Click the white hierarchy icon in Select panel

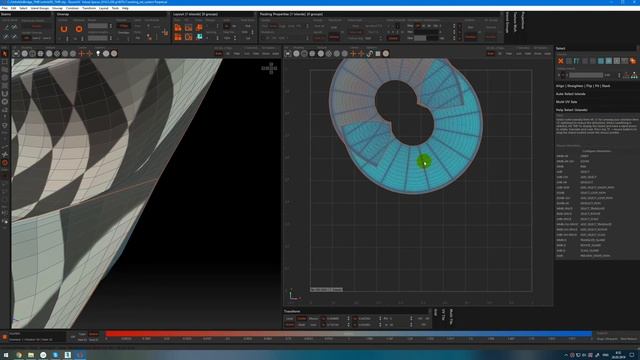(x=634, y=75)
